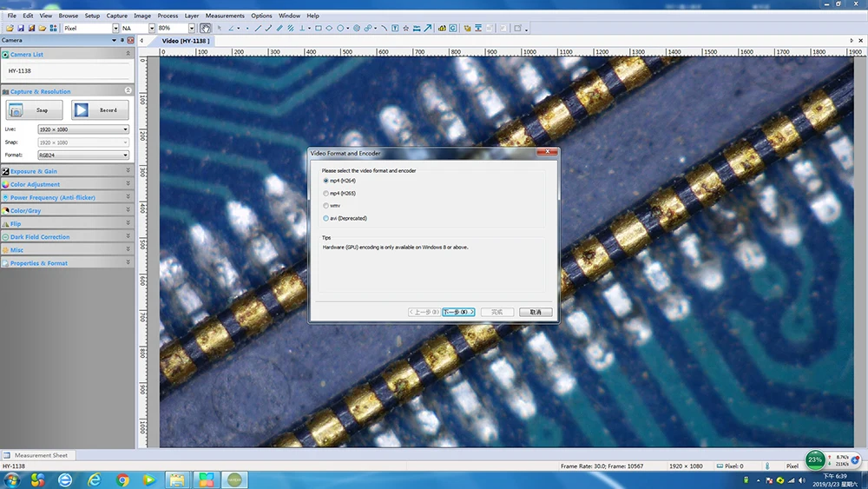Image resolution: width=868 pixels, height=489 pixels.
Task: Select the Perpendicular measurement tool
Action: [x=302, y=28]
